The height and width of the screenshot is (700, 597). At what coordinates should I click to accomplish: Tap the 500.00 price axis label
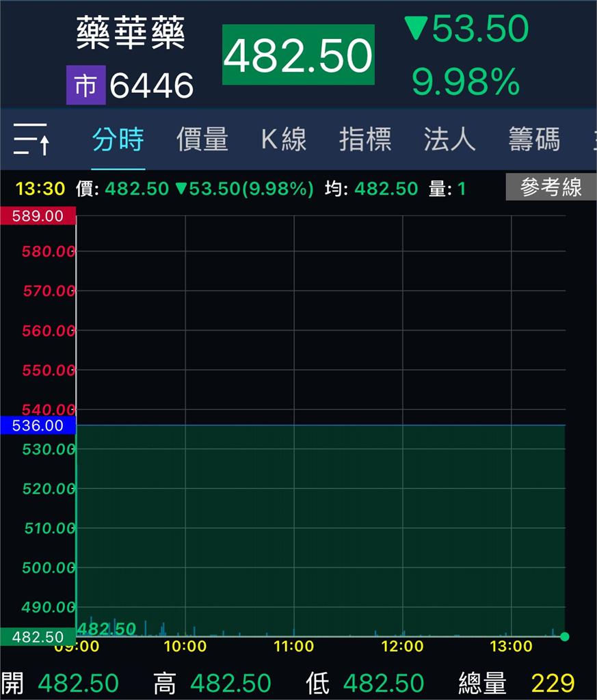pos(49,568)
